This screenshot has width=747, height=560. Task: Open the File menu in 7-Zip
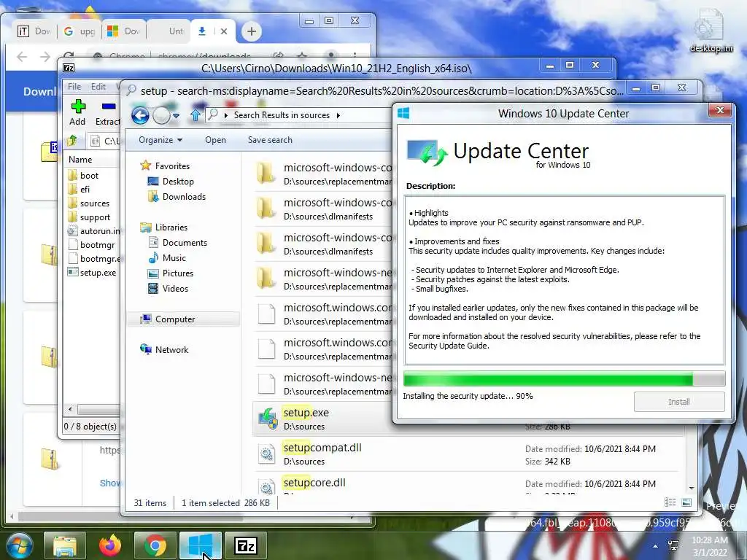(74, 87)
